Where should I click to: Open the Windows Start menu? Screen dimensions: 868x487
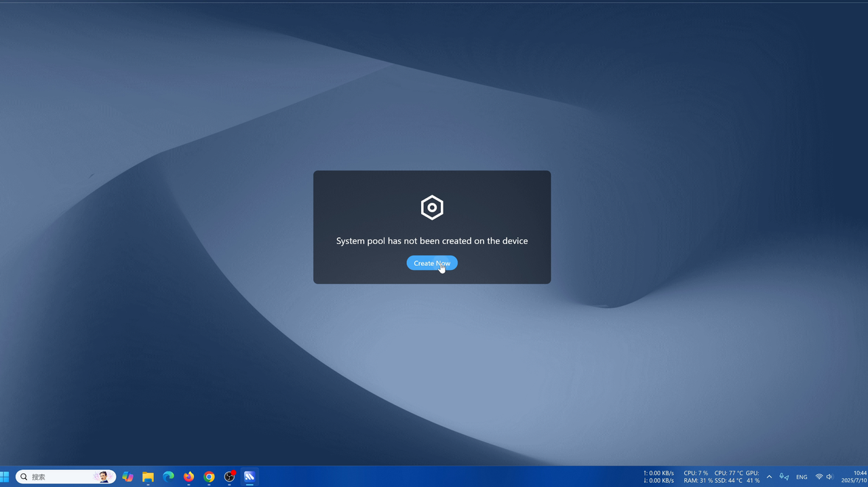(5, 477)
